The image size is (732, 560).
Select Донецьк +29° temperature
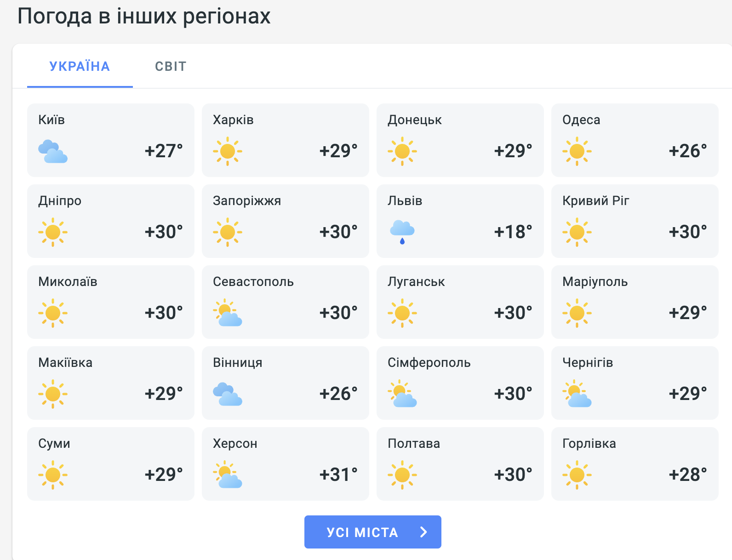coord(513,151)
